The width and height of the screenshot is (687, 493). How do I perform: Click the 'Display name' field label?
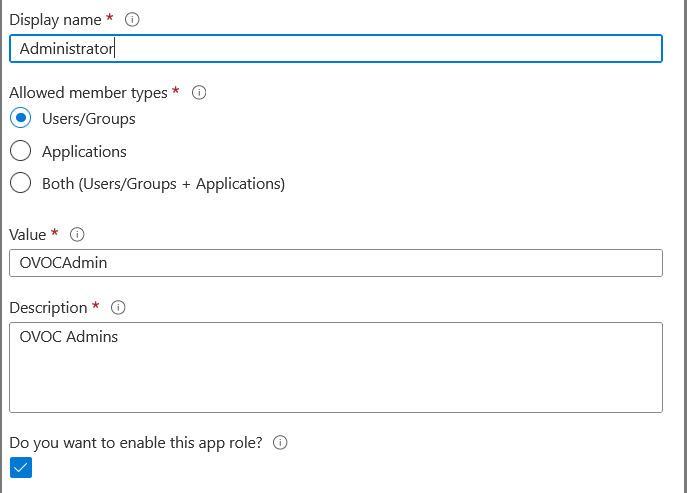(x=55, y=19)
